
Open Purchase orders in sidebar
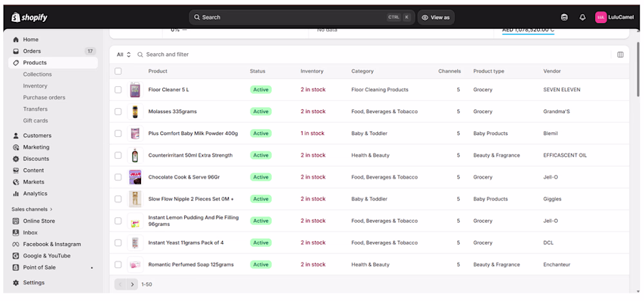[x=44, y=98]
